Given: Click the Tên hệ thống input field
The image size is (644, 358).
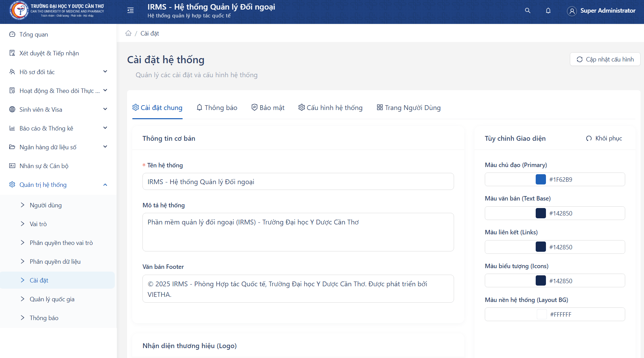Looking at the screenshot, I should point(298,182).
